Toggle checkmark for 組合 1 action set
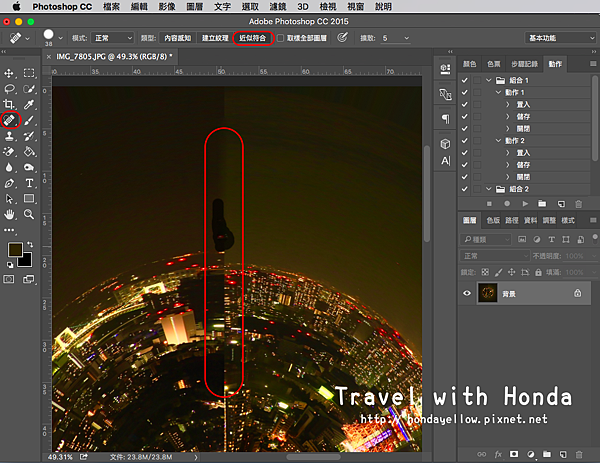 (x=465, y=80)
